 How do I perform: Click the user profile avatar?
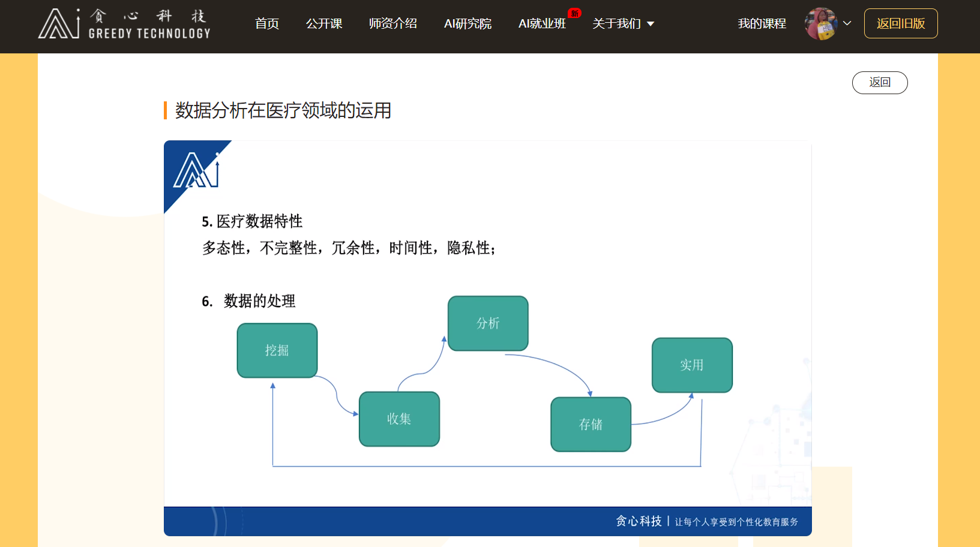coord(820,24)
